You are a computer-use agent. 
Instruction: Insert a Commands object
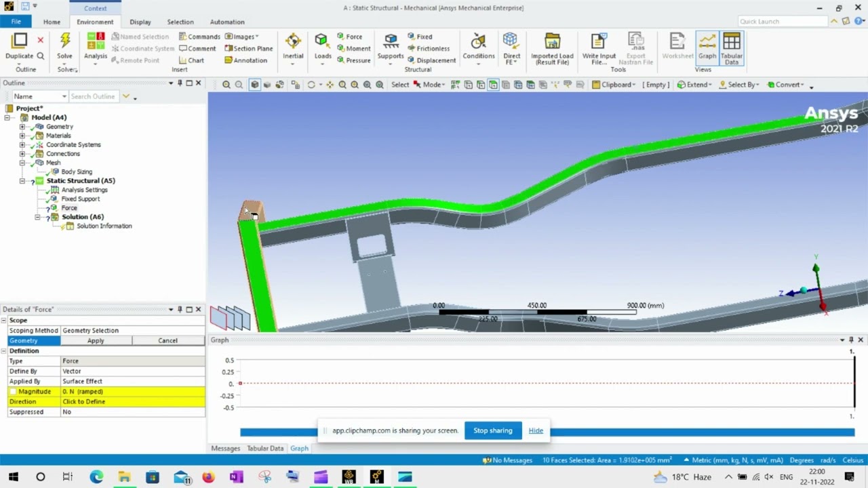tap(199, 37)
